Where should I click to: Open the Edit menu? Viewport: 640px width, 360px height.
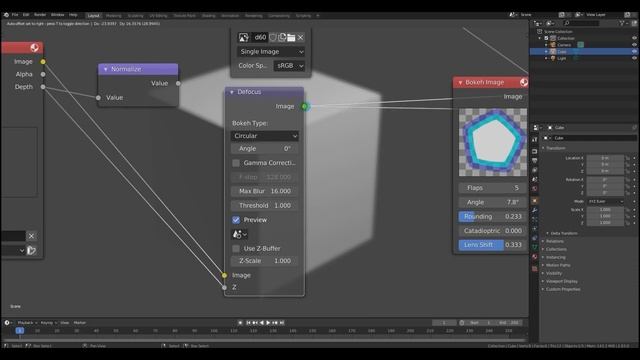pyautogui.click(x=26, y=15)
